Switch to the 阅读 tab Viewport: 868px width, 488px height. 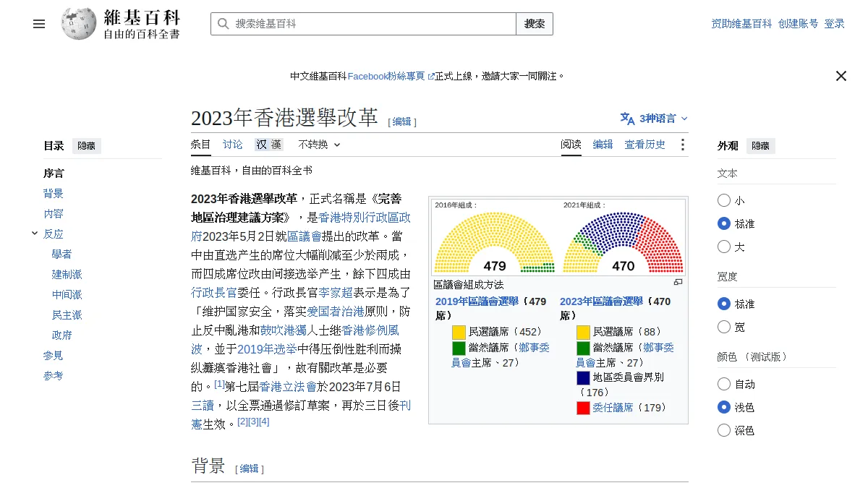pyautogui.click(x=571, y=145)
